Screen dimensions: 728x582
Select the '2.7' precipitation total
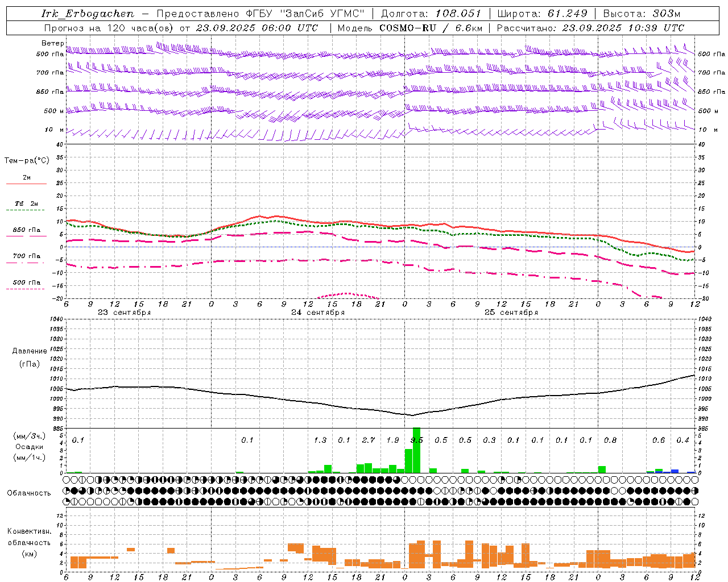pos(369,440)
